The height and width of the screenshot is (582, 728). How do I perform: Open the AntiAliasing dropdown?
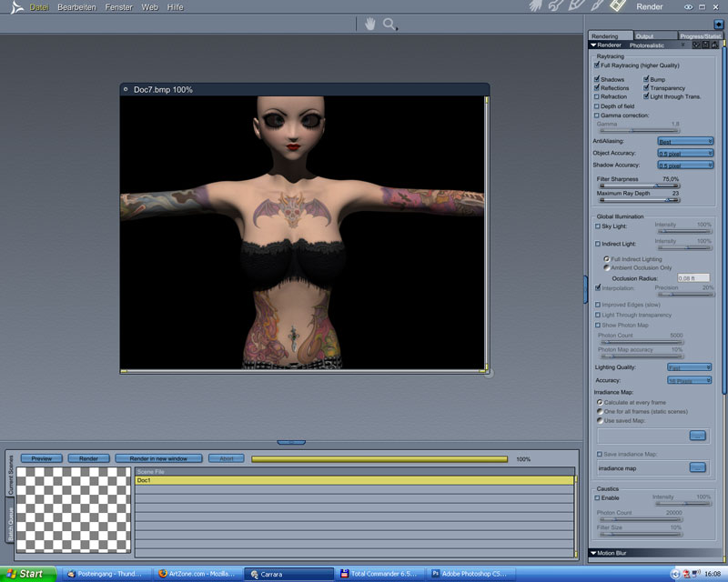(685, 141)
